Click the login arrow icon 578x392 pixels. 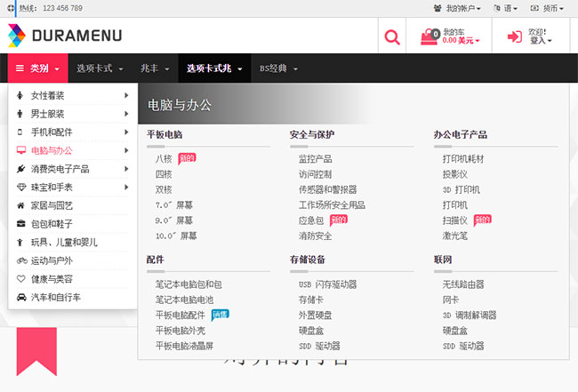pyautogui.click(x=514, y=37)
